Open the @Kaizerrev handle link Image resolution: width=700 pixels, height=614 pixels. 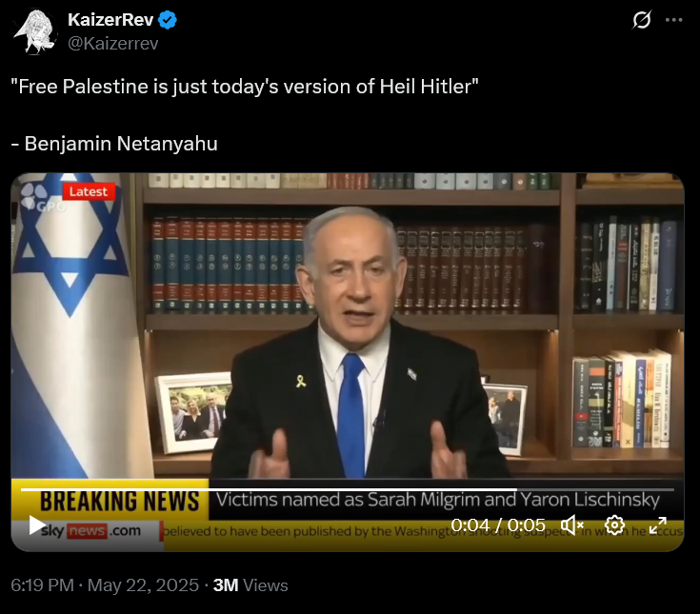(113, 44)
